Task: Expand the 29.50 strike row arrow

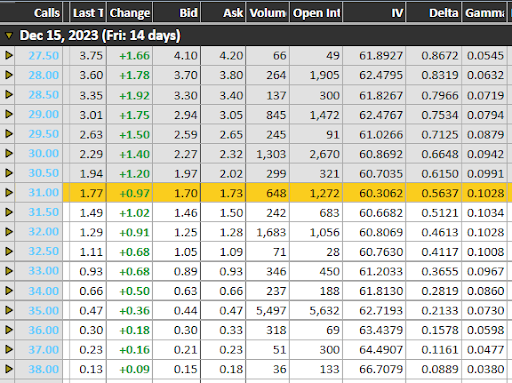Action: pos(9,134)
